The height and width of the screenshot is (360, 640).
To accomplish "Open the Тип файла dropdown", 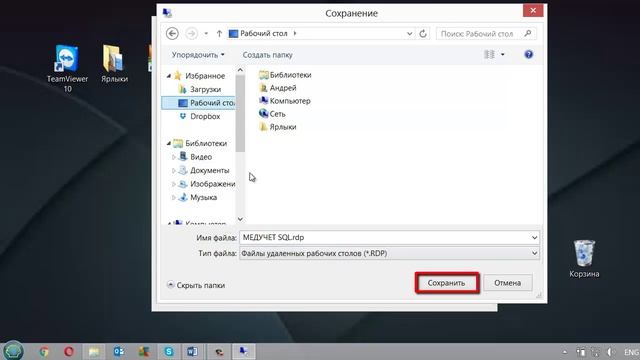I will 389,253.
